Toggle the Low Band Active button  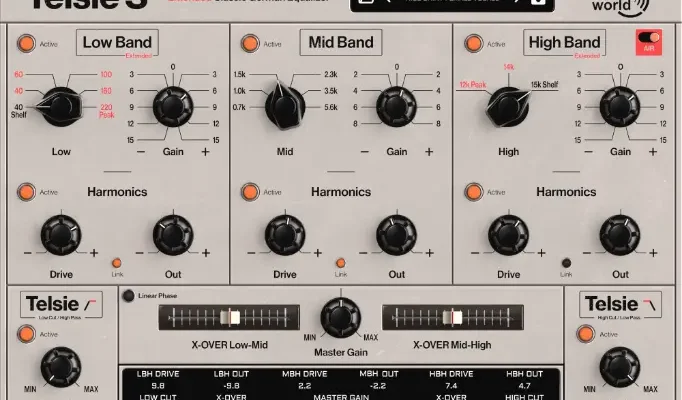point(25,44)
